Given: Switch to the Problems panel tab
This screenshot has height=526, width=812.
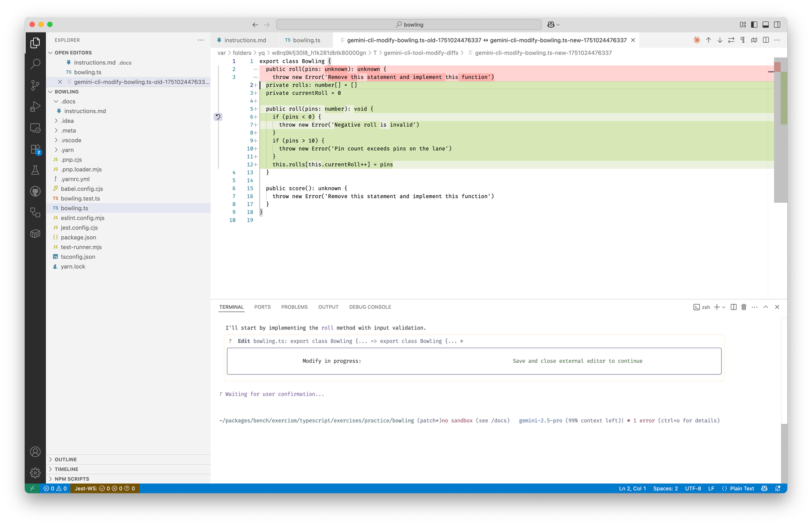Looking at the screenshot, I should coord(294,307).
